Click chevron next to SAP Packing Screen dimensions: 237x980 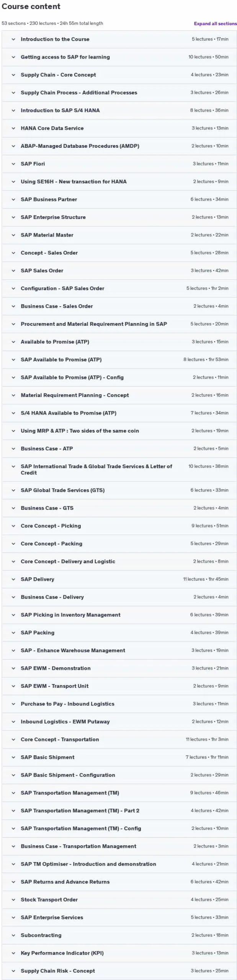click(x=13, y=633)
